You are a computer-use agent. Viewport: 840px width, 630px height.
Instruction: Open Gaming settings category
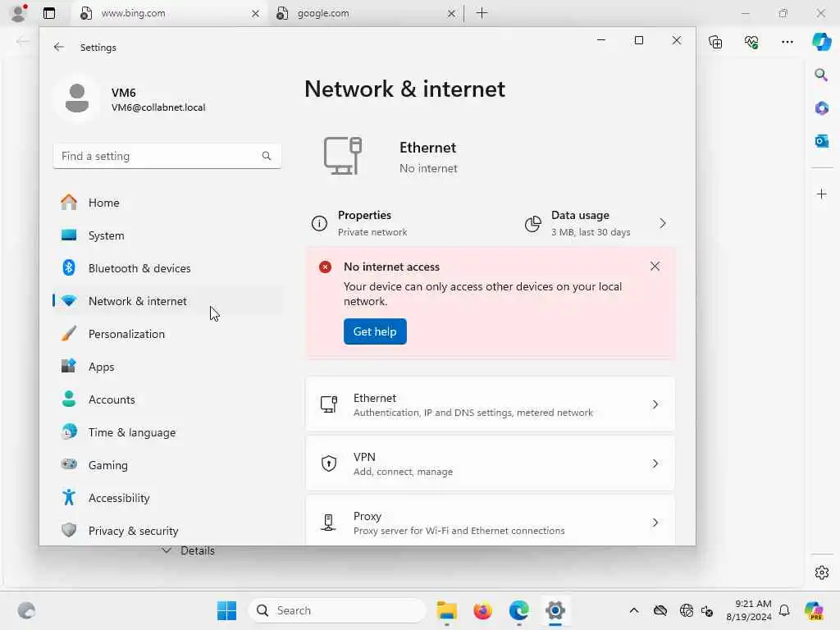coord(167,465)
